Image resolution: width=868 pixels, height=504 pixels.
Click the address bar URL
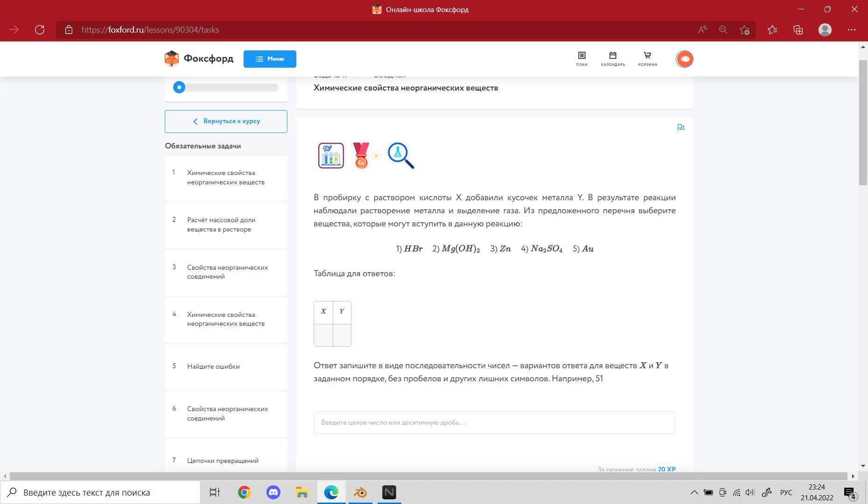(150, 30)
